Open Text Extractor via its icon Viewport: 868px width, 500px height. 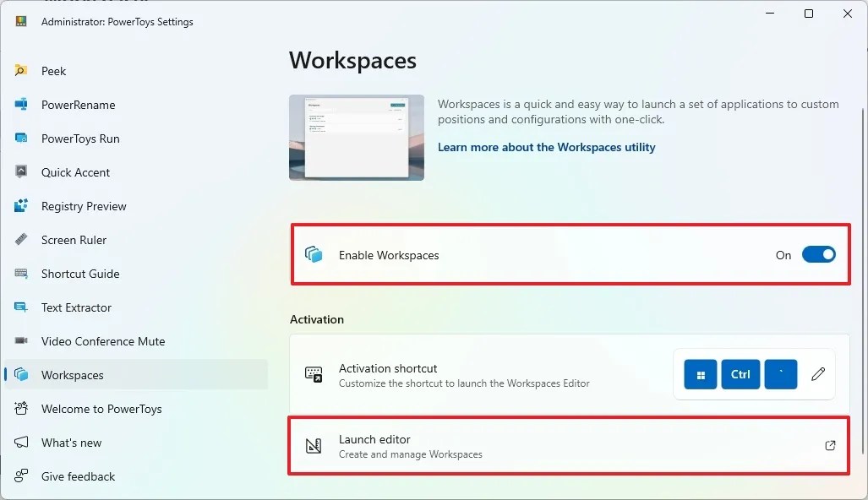(x=23, y=307)
